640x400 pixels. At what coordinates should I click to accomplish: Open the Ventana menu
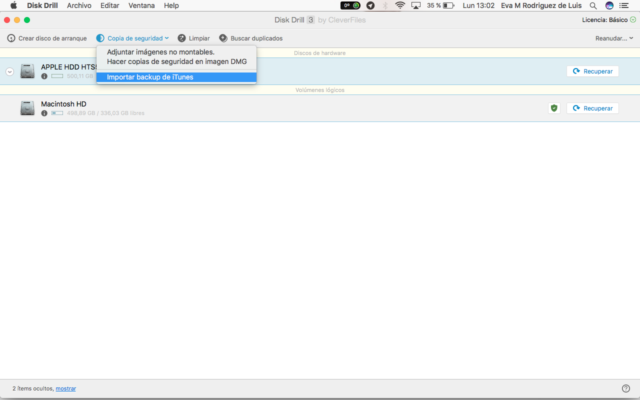(141, 6)
